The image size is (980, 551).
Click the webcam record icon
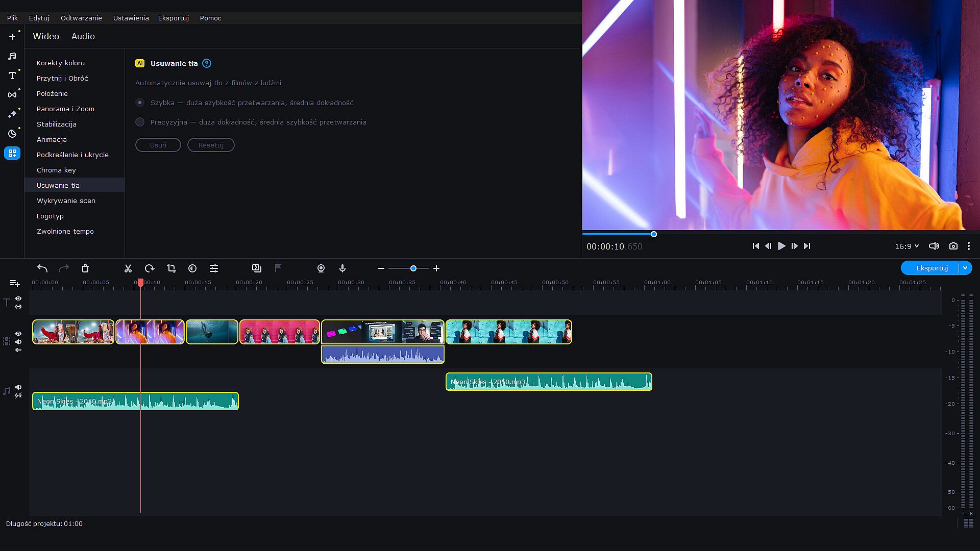[x=321, y=268]
